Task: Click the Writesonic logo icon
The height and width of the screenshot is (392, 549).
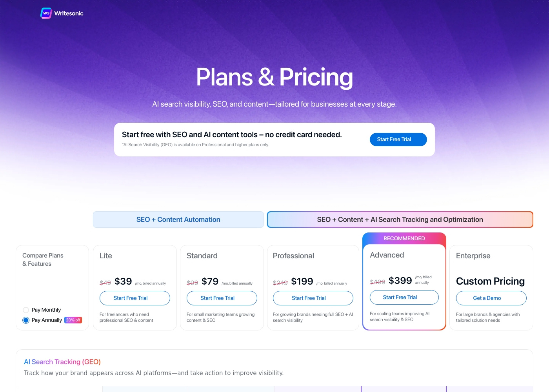Action: tap(46, 13)
